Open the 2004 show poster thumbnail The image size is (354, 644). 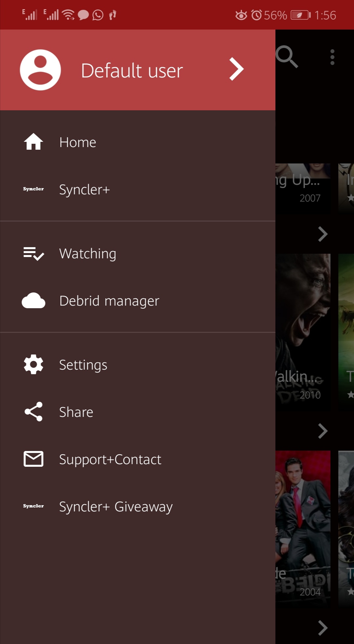click(303, 525)
